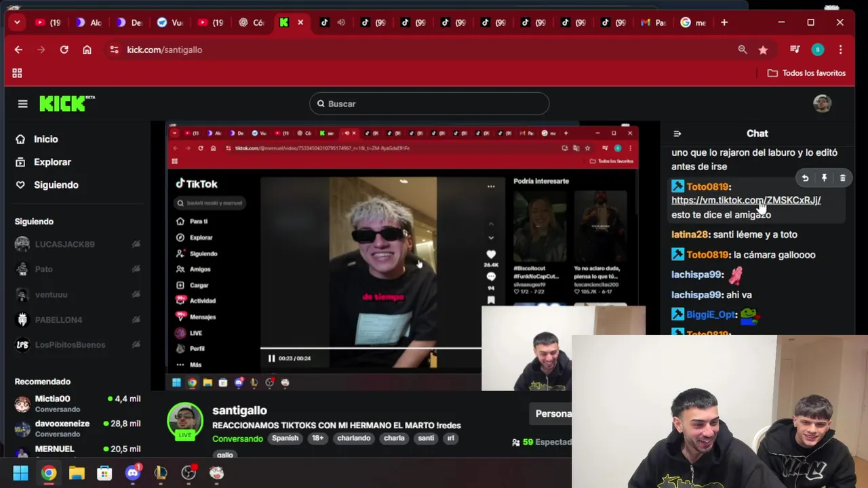Click the browser back arrow
Screen dimensions: 868x488
[18, 49]
